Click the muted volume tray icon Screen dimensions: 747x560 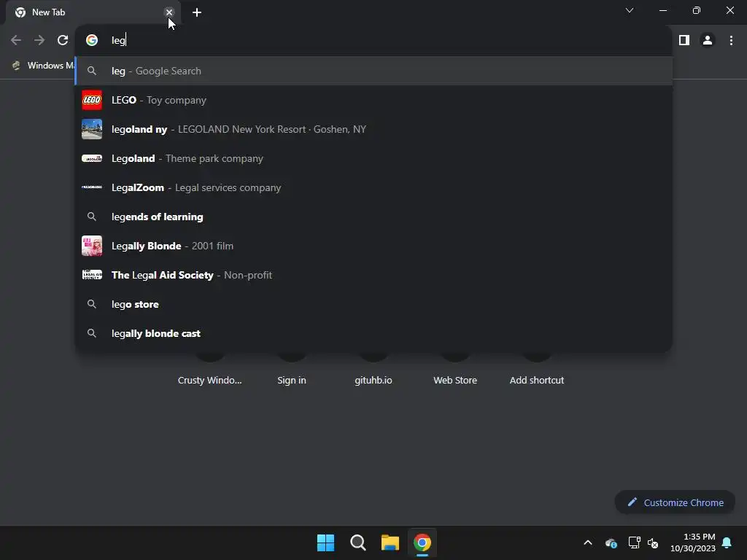click(x=653, y=542)
